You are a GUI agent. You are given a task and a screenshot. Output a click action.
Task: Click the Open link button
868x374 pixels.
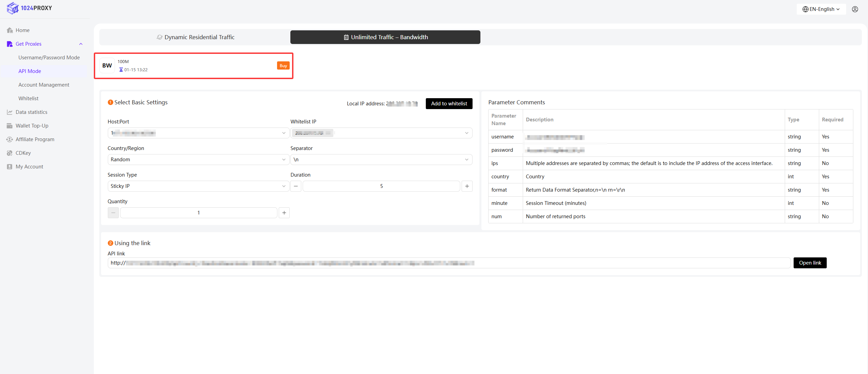point(810,263)
